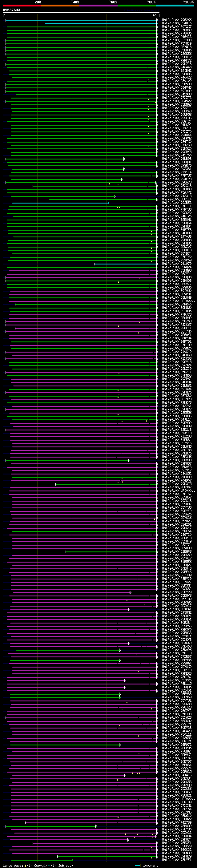
Task: Open the UniRef100_Q9FQC9 entry
Action: pyautogui.click(x=177, y=856)
